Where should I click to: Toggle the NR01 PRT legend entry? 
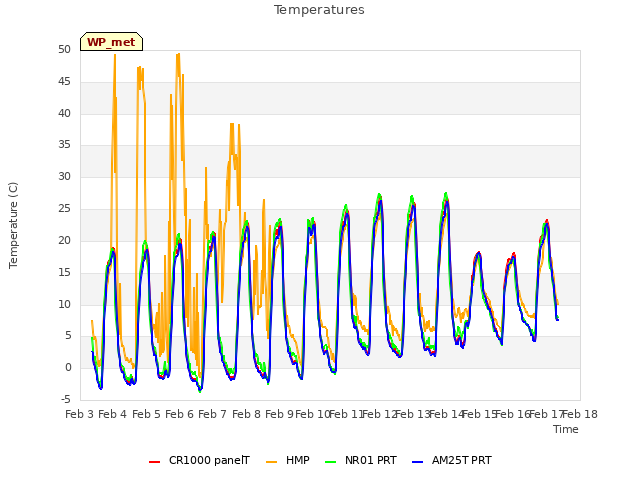point(360,460)
